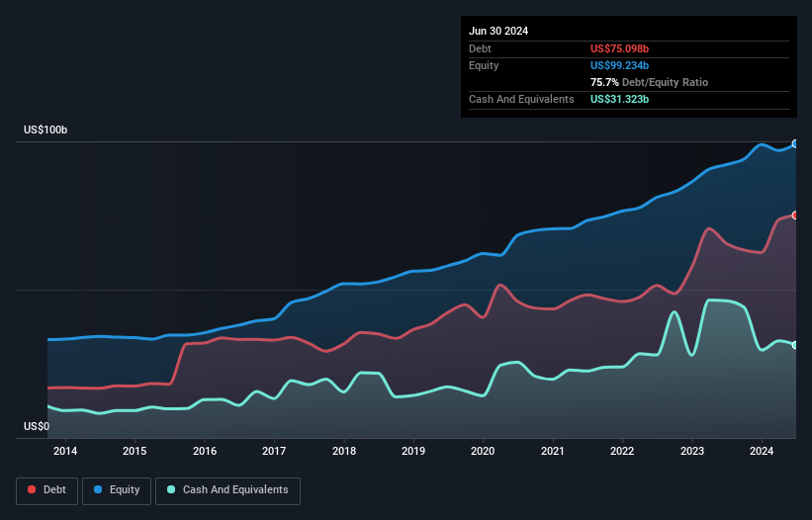Select the 2015 x-axis label
Viewport: 812px width, 520px height.
[135, 451]
